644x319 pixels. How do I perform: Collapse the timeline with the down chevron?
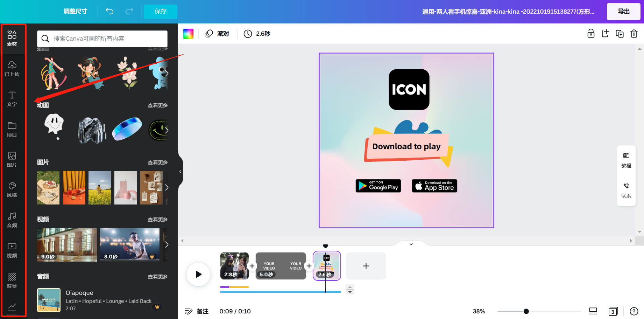(x=411, y=244)
